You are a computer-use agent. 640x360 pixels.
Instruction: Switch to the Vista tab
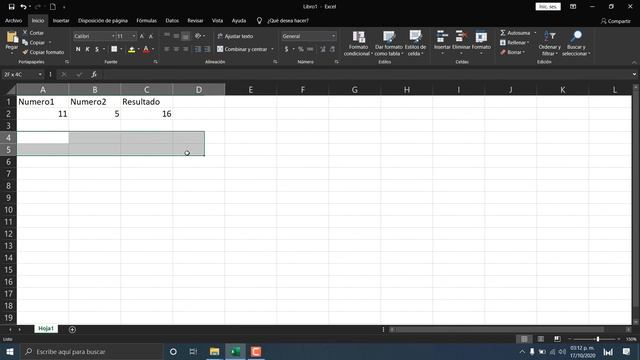[x=217, y=20]
